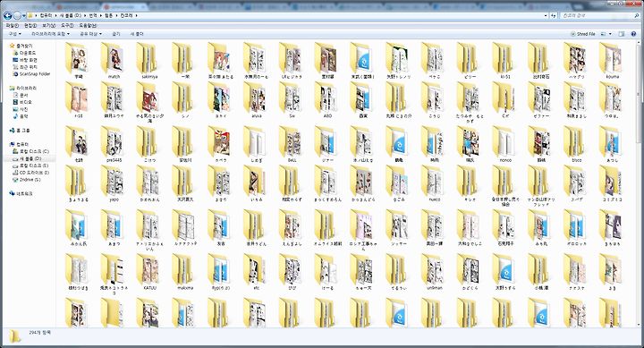Click the Back navigation arrow
This screenshot has width=644, height=348.
point(7,15)
